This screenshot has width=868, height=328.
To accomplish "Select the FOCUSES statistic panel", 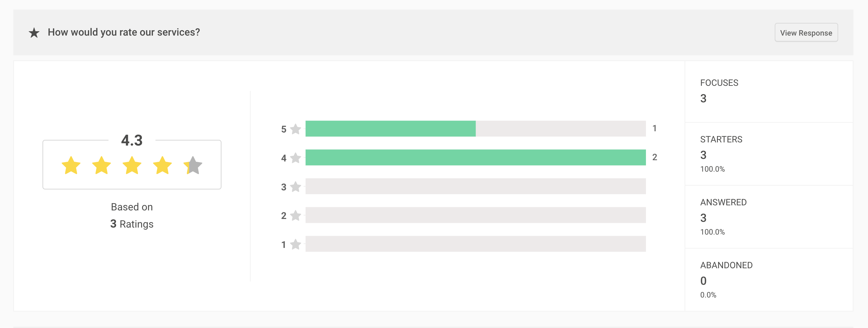I will click(x=769, y=92).
